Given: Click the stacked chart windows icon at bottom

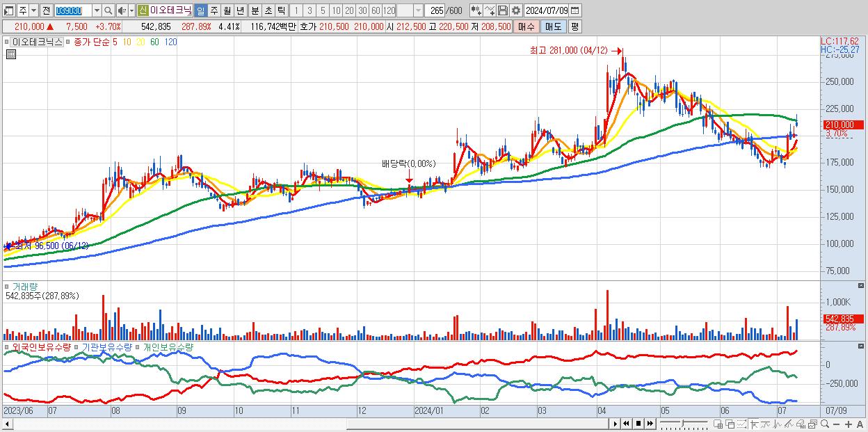Looking at the screenshot, I should (812, 424).
